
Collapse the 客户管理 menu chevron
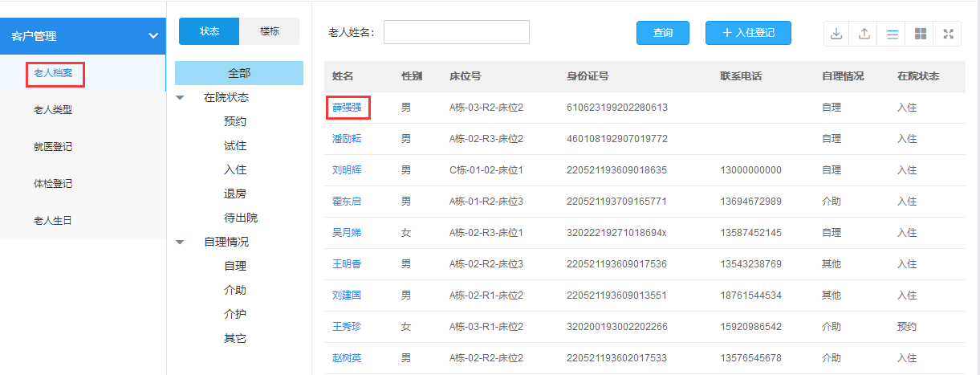(x=152, y=36)
